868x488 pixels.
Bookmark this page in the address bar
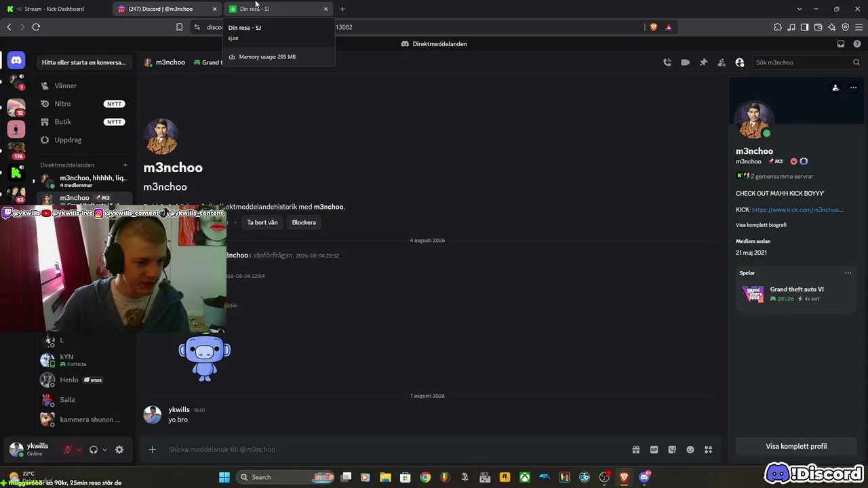[x=179, y=27]
